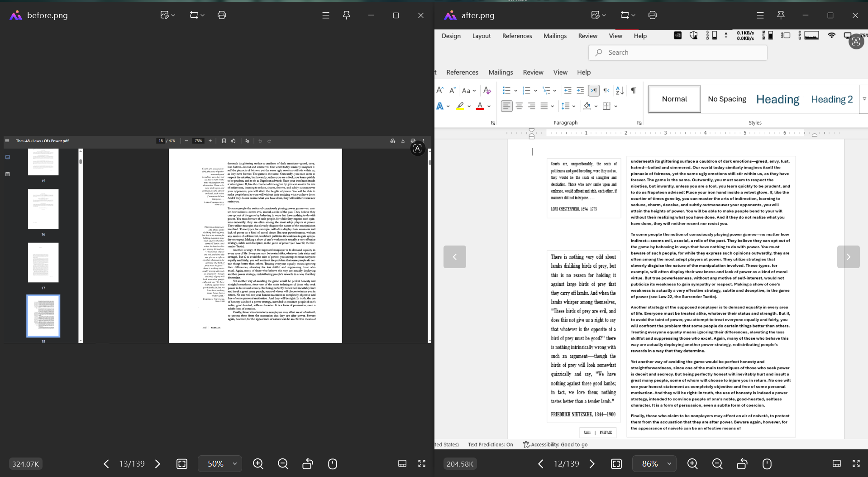Go to next image in after.png viewer
Image resolution: width=868 pixels, height=477 pixels.
[592, 464]
